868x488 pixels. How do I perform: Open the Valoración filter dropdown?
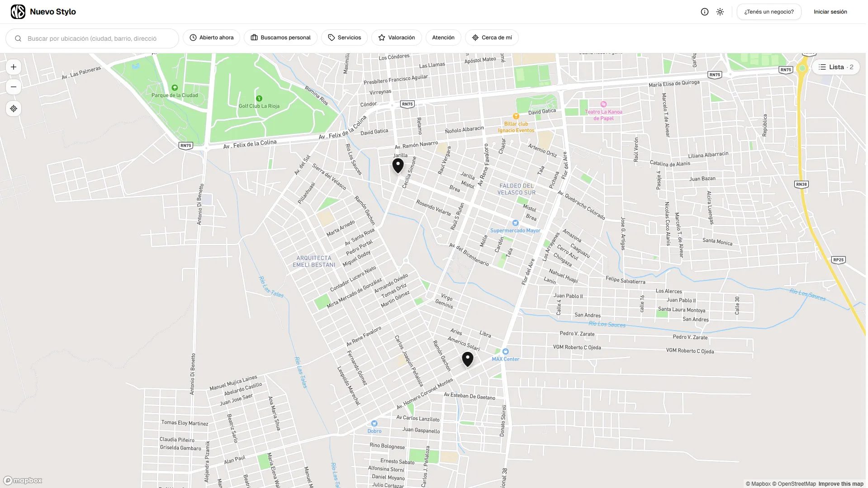tap(397, 38)
